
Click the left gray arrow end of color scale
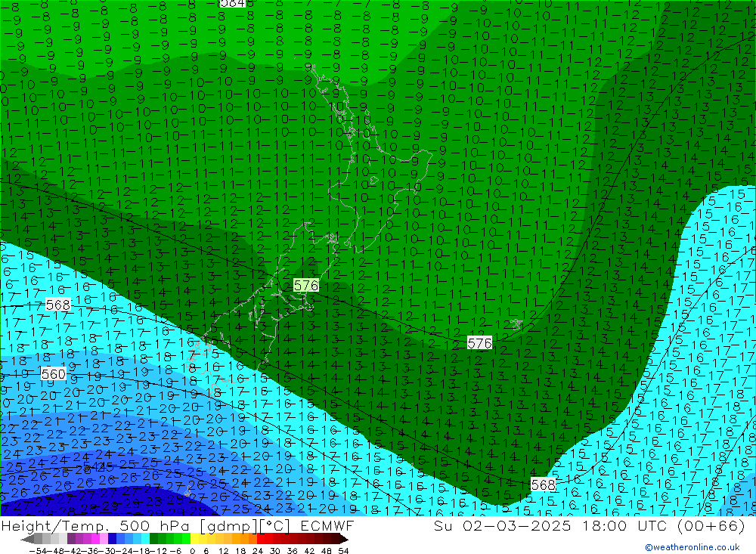point(27,539)
